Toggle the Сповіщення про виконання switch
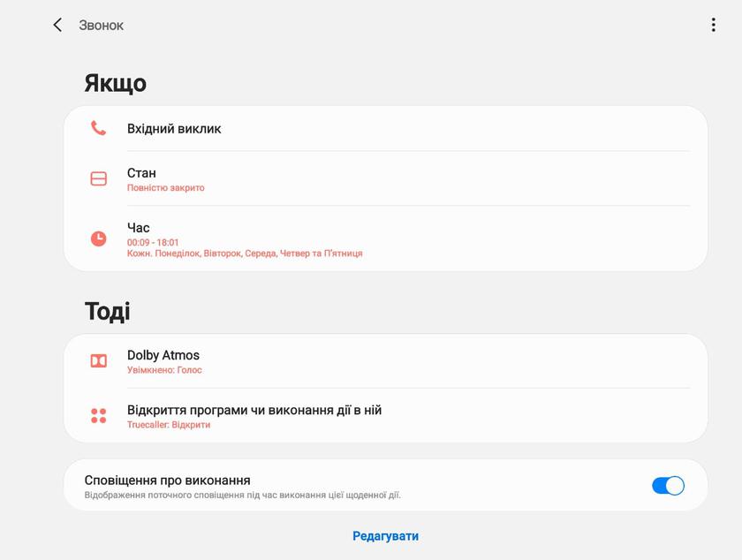742x560 pixels. point(668,485)
